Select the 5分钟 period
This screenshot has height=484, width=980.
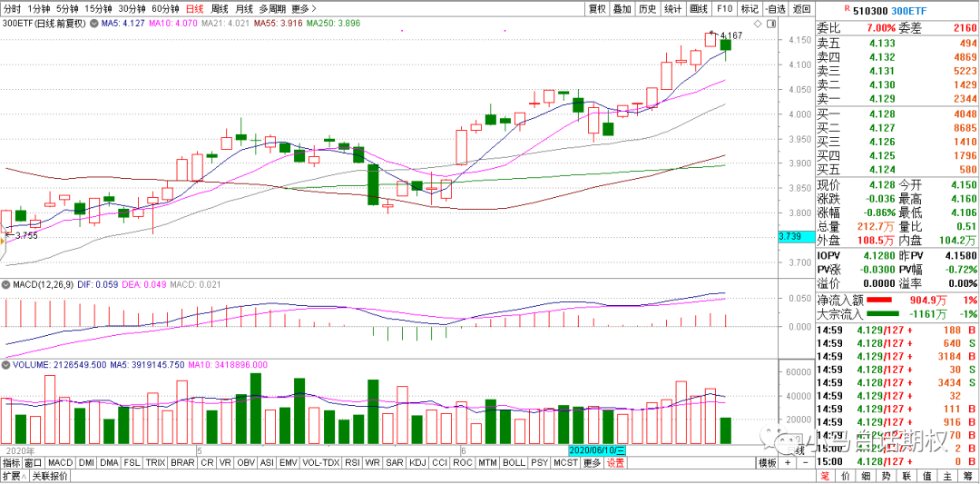(x=67, y=9)
